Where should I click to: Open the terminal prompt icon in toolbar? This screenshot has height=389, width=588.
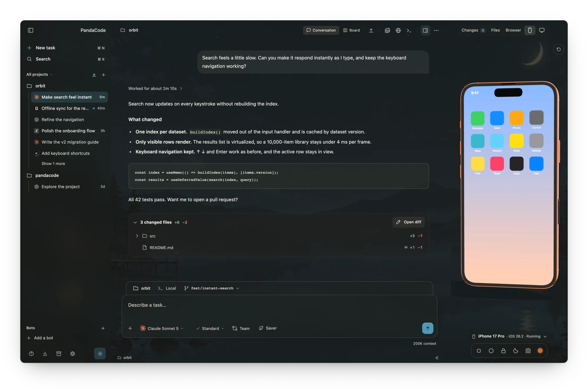409,30
